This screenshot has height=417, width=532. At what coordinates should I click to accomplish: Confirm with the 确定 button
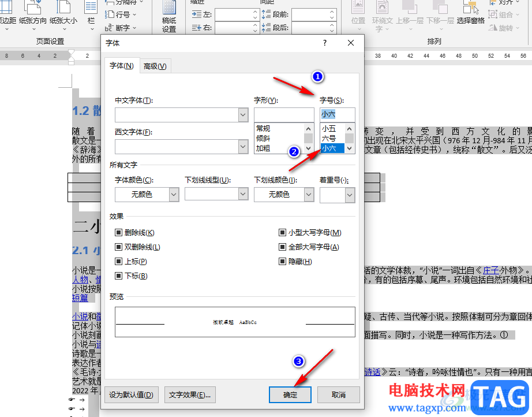coord(290,394)
